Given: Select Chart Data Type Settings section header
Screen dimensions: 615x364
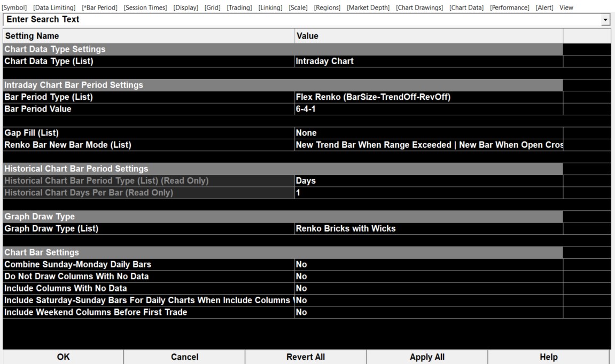Looking at the screenshot, I should [x=283, y=49].
